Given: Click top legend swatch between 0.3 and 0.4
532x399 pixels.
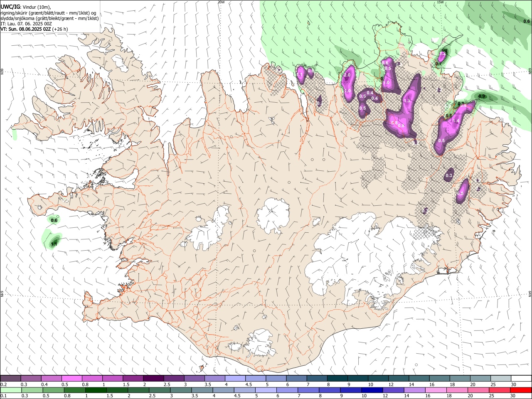Looking at the screenshot, I should coord(31,378).
